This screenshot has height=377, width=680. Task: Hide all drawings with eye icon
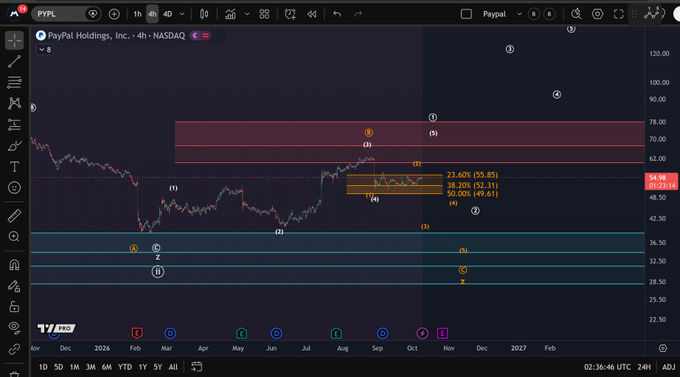pos(14,328)
